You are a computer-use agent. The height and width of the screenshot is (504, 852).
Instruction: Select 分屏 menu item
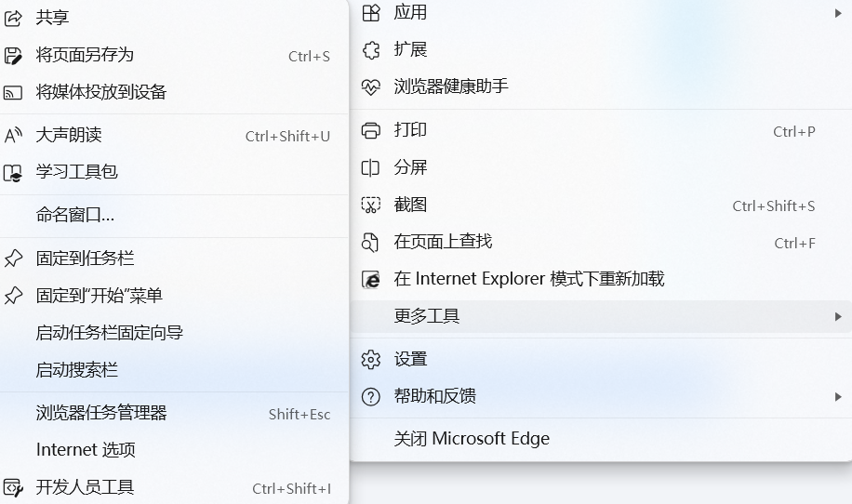click(x=601, y=167)
